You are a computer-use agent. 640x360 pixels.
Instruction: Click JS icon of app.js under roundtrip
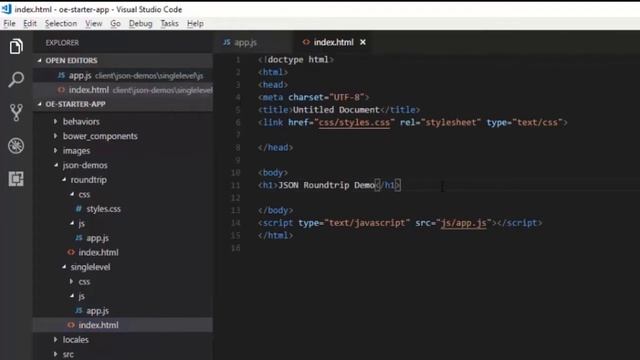tap(79, 238)
